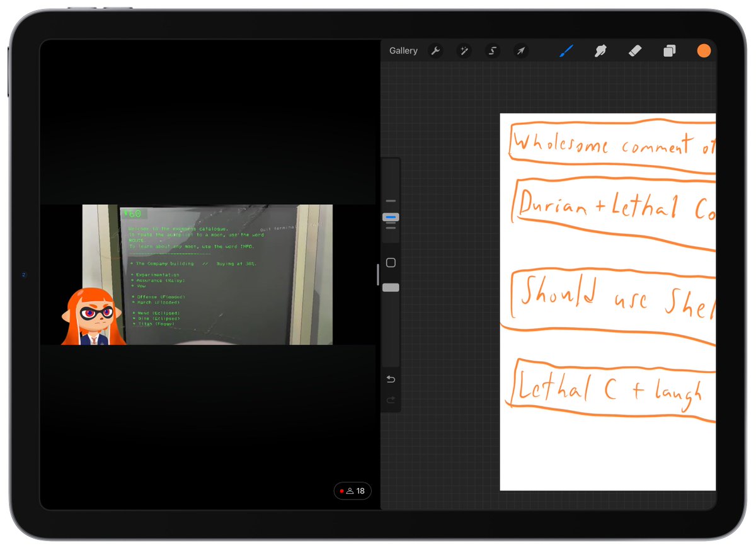Viewport: 756px width, 550px height.
Task: Open the Actions wrench menu
Action: [435, 51]
